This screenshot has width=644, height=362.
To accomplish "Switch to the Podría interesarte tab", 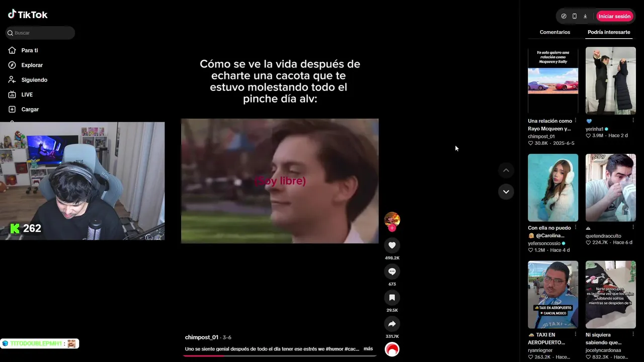I will click(609, 32).
